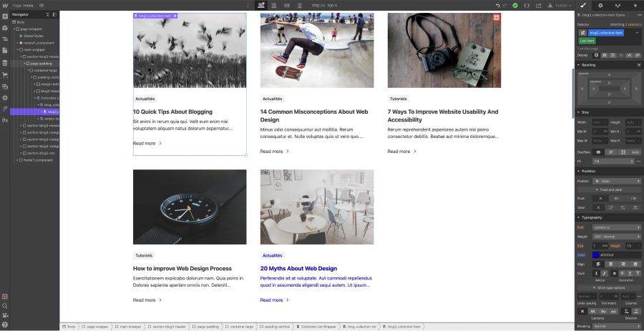Click the share site icon in top bar
The height and width of the screenshot is (331, 644).
tap(538, 5)
